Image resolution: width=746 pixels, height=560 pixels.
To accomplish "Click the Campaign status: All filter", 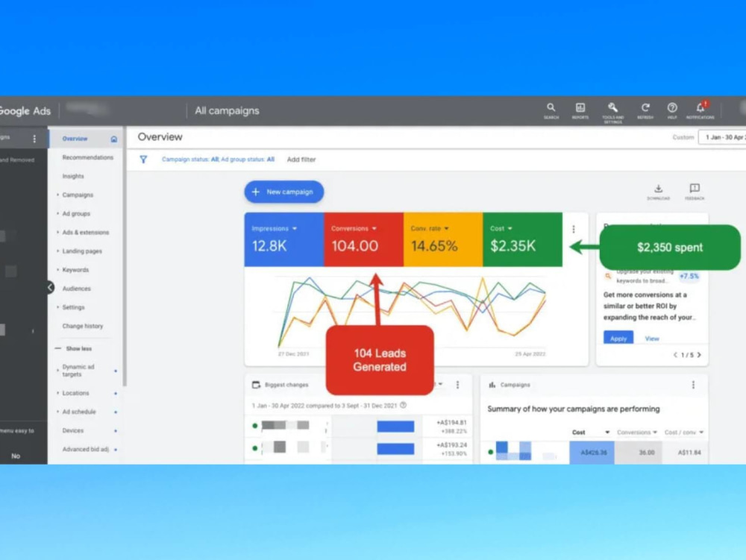I will 189,160.
